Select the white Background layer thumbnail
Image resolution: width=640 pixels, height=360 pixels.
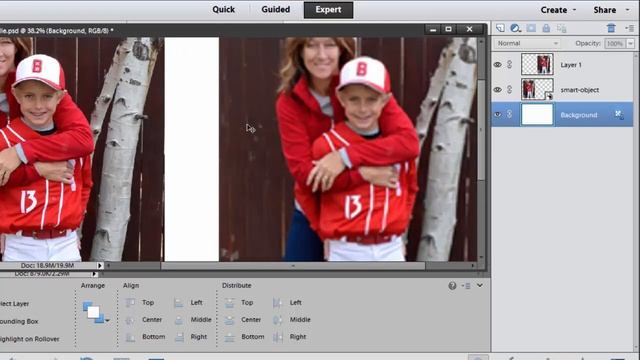pos(537,114)
